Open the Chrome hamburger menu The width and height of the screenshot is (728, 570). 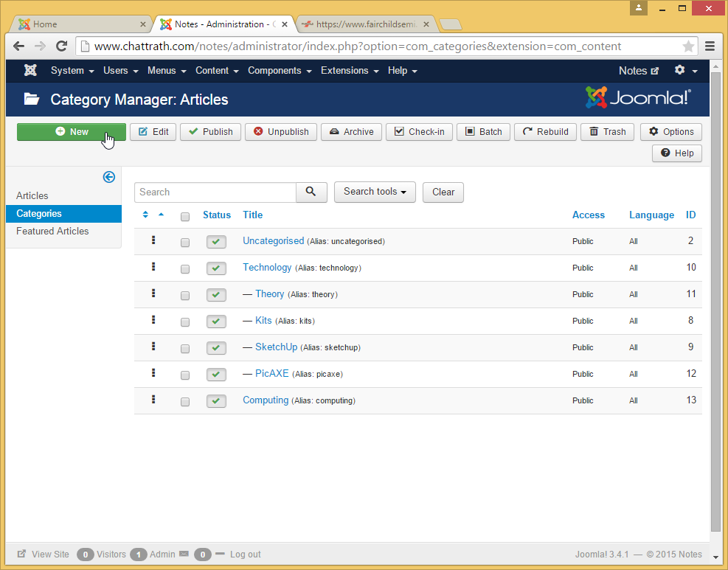point(710,46)
